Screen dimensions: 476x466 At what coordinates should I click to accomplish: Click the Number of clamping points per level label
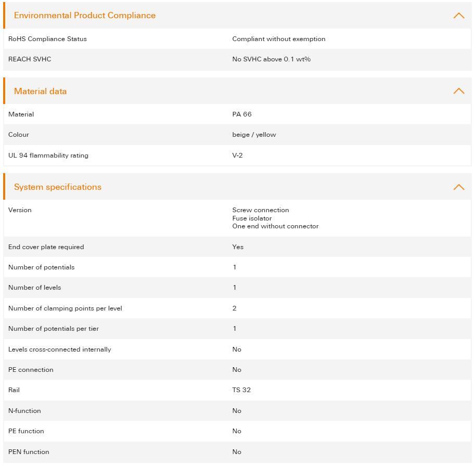(x=65, y=308)
